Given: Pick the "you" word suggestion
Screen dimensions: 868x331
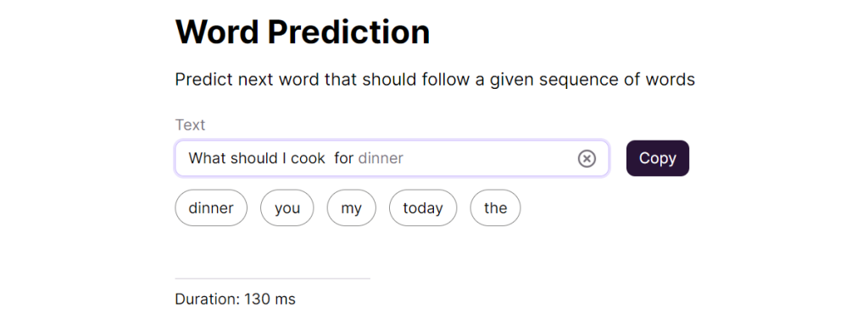Looking at the screenshot, I should [x=287, y=207].
